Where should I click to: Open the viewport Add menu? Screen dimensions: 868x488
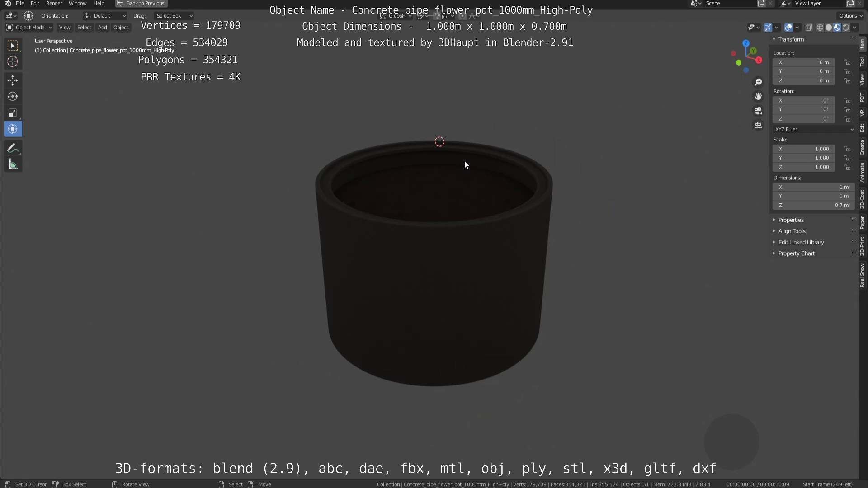click(x=103, y=28)
